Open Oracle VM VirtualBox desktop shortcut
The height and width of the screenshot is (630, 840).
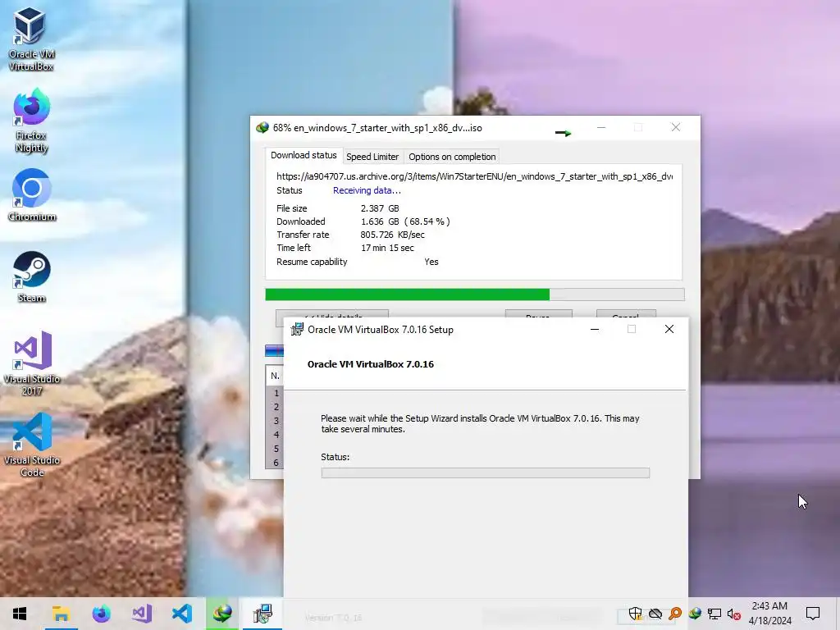coord(31,39)
